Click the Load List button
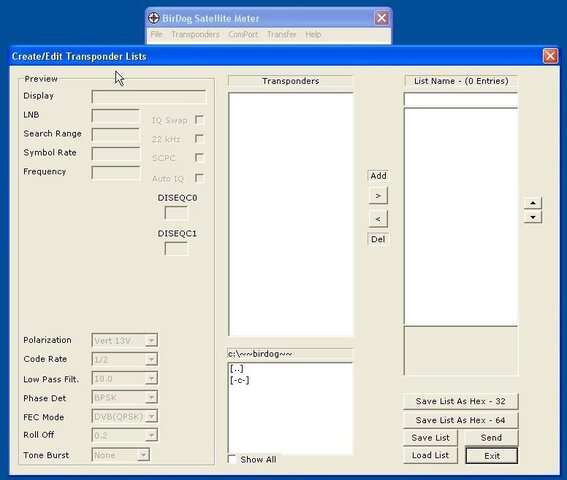The width and height of the screenshot is (567, 480). 430,455
